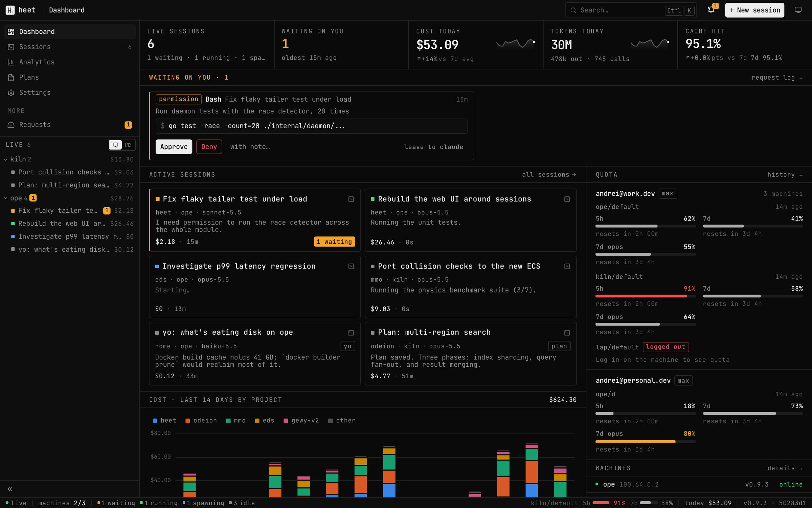
Task: Approve the Bash permission request
Action: click(174, 147)
